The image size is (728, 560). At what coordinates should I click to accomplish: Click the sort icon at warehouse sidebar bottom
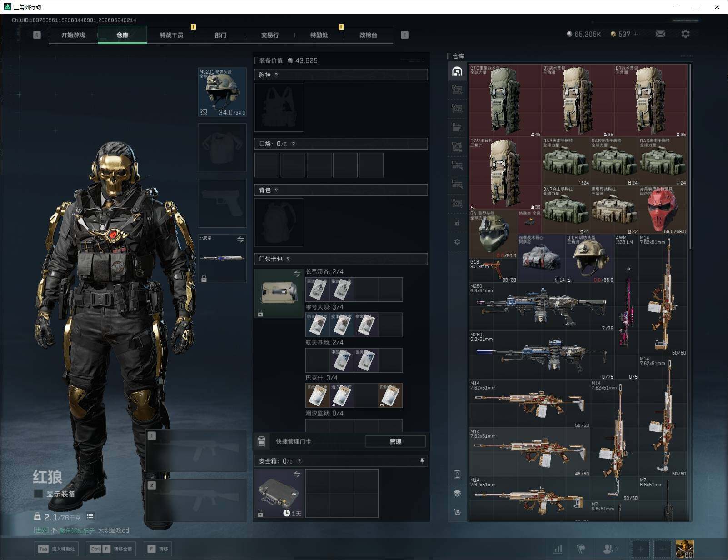(x=457, y=512)
